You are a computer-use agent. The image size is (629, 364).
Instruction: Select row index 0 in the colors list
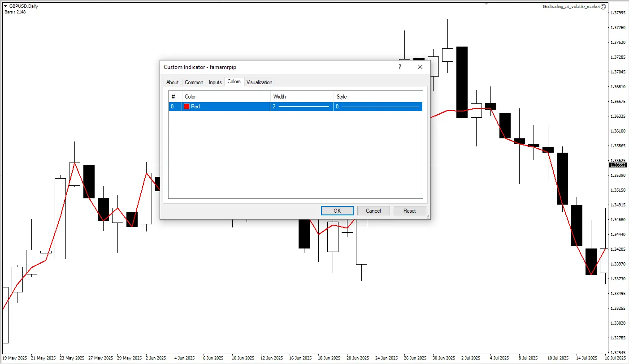pyautogui.click(x=173, y=107)
